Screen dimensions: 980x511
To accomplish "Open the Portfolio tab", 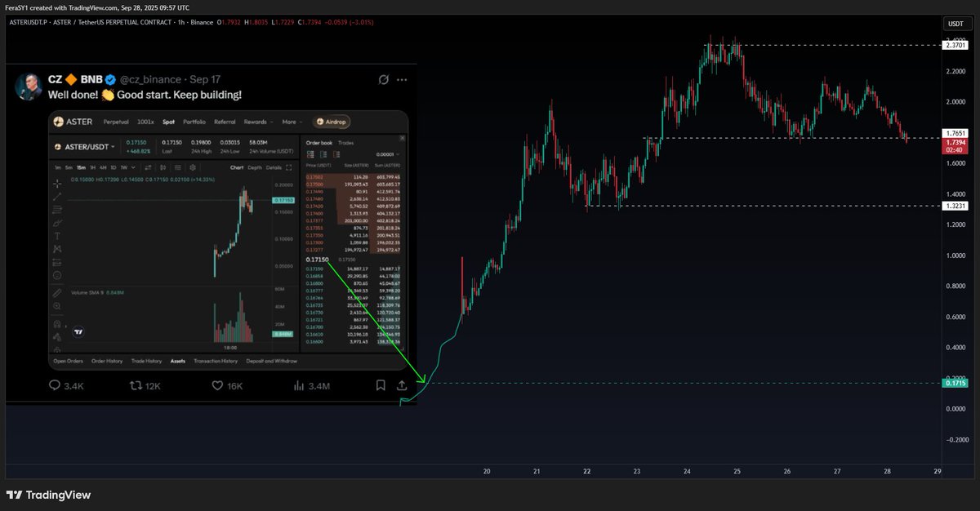I will pyautogui.click(x=194, y=122).
